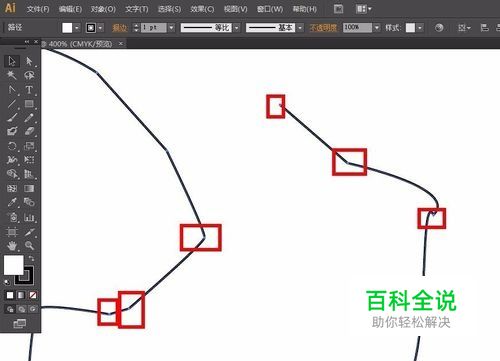Click the 1 pt stroke weight field
Viewport: 500px width, 361px height.
pyautogui.click(x=153, y=28)
